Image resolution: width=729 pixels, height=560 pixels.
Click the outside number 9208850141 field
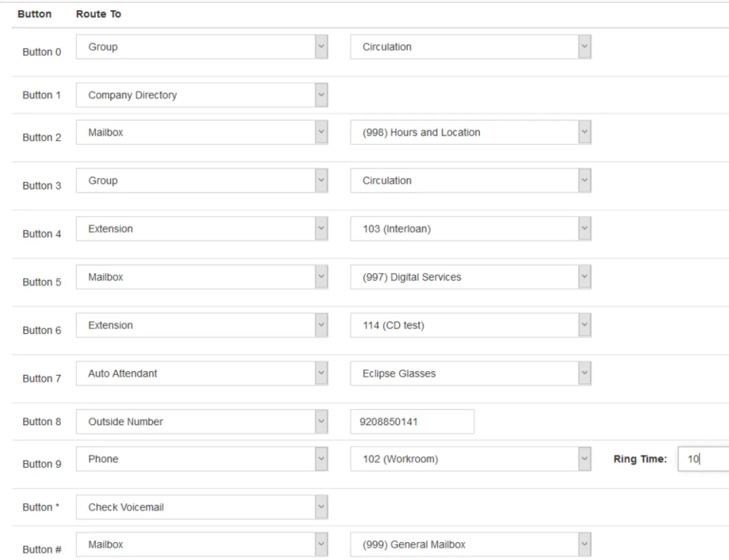click(412, 421)
